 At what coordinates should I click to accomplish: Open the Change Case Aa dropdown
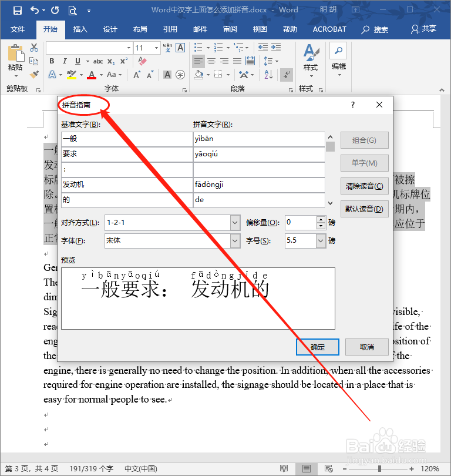pyautogui.click(x=114, y=75)
